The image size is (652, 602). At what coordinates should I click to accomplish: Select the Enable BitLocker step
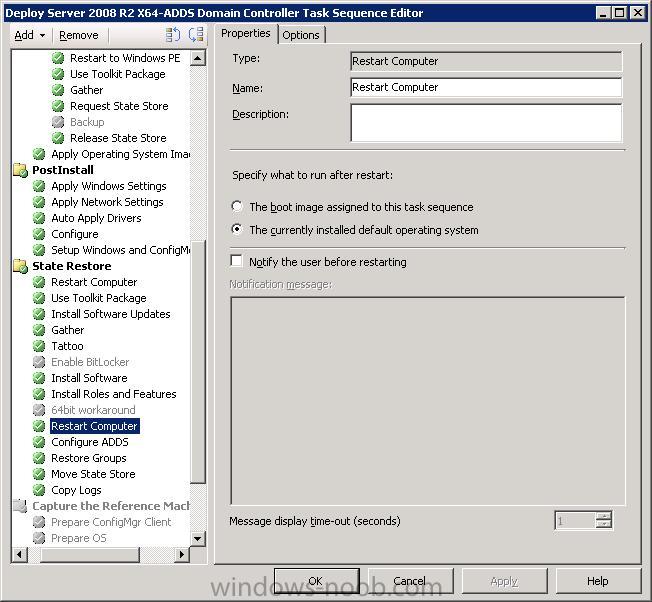click(90, 362)
